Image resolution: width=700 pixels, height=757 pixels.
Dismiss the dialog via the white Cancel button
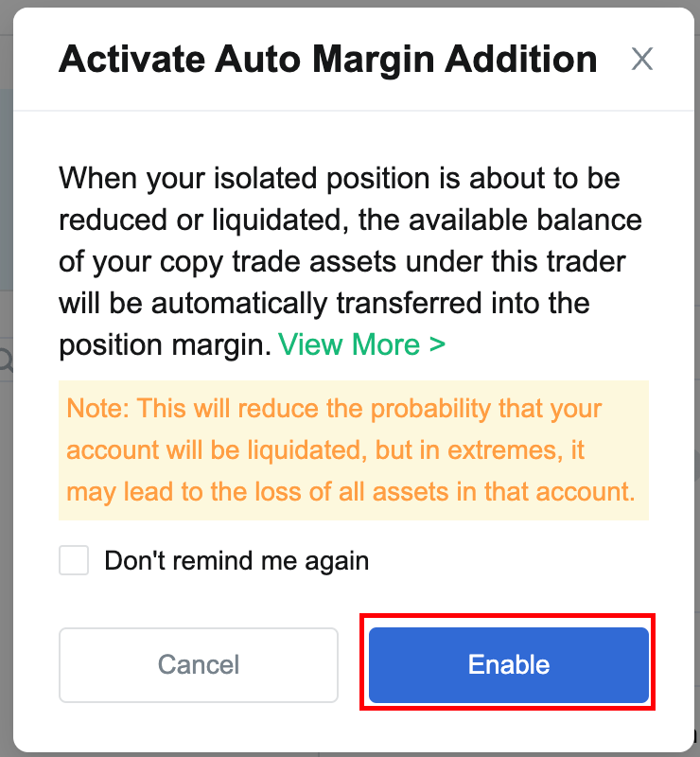199,665
